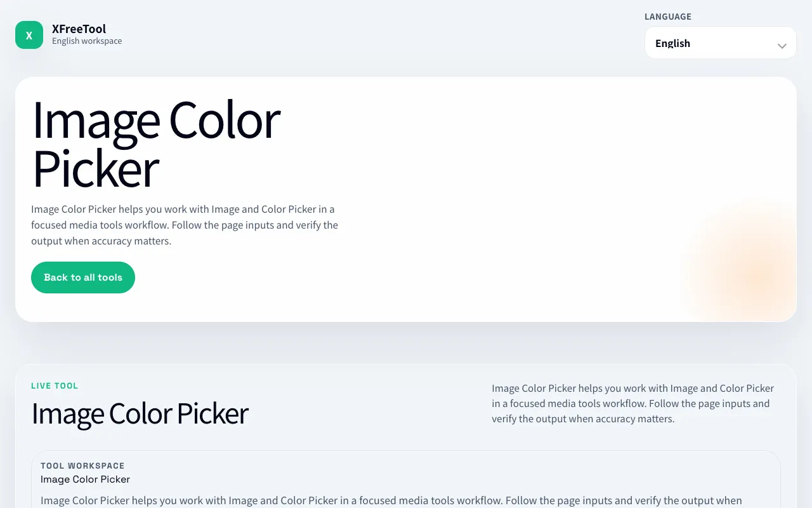Click the large Image Color Picker hero heading
812x508 pixels.
pyautogui.click(x=155, y=144)
